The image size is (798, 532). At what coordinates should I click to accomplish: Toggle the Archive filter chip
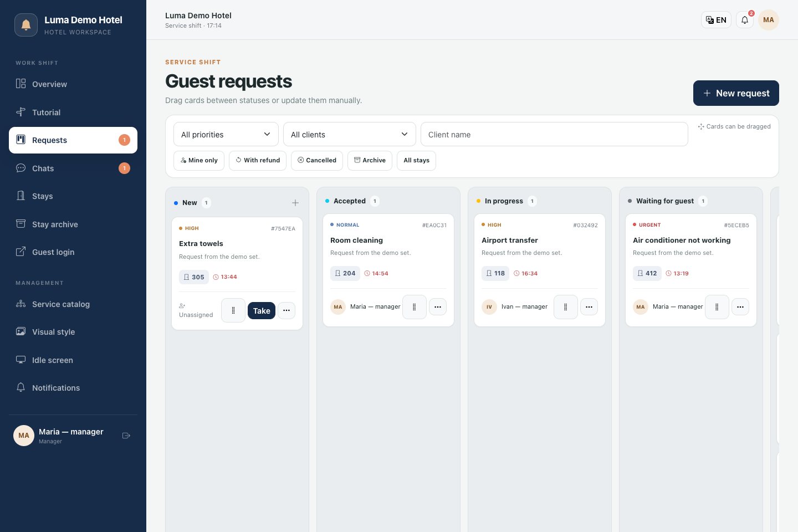point(370,161)
